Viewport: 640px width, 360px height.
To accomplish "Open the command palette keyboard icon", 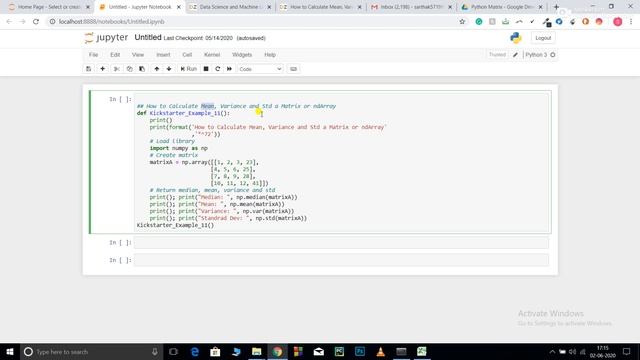I will (x=293, y=69).
